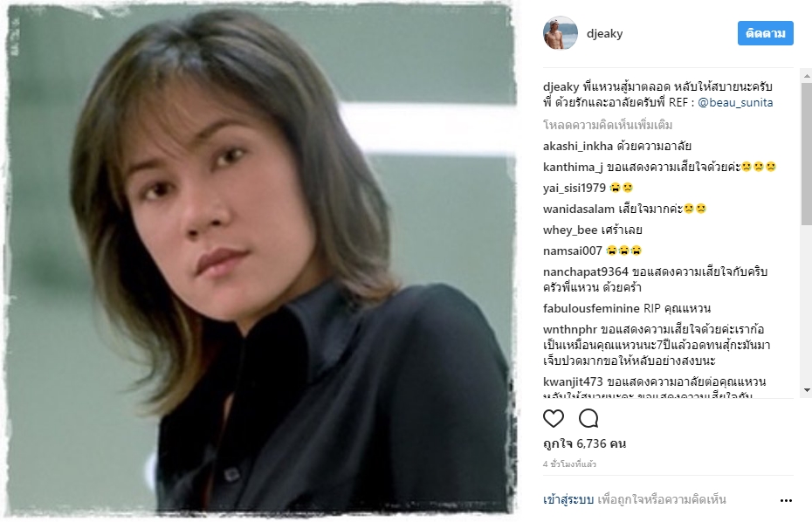Follow djeaky with the blue button
This screenshot has width=812, height=522.
[766, 33]
